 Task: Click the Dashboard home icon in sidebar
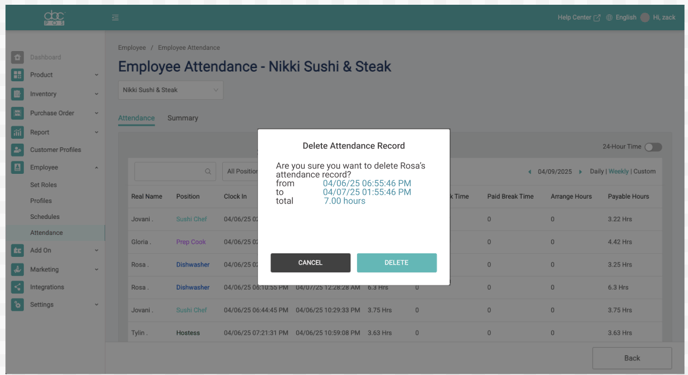coord(17,57)
